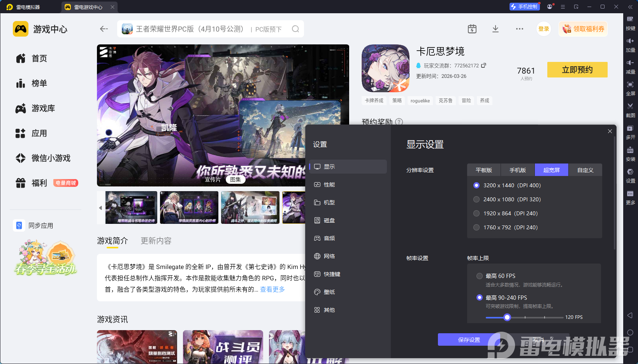Toggle 全屏 fullscreen mode
The width and height of the screenshot is (638, 364).
(x=630, y=89)
